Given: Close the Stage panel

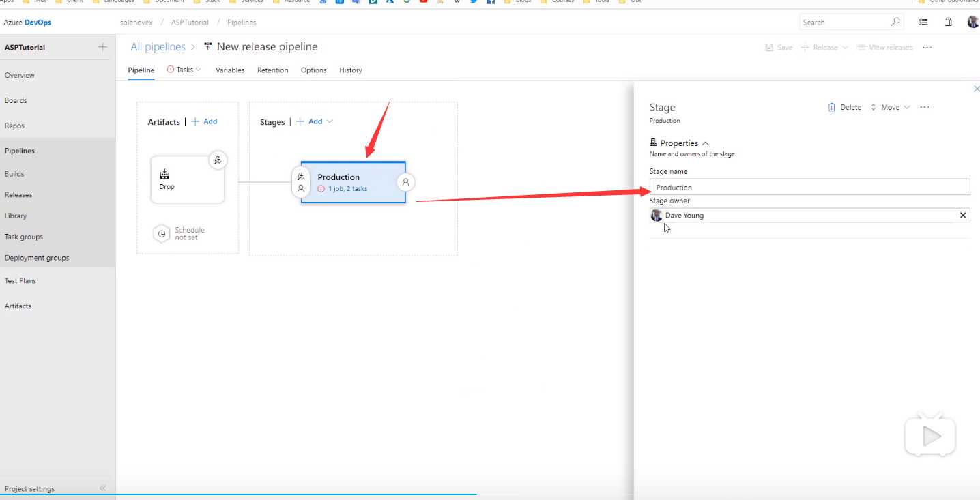Looking at the screenshot, I should [976, 89].
